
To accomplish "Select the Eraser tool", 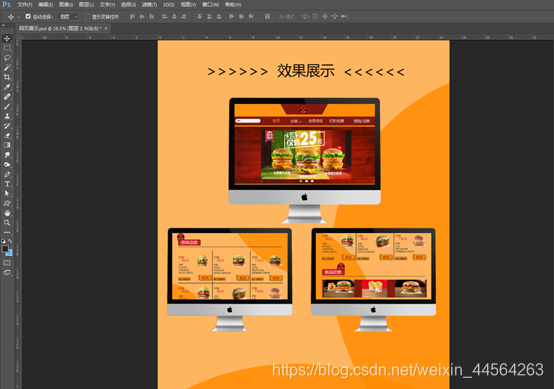I will coord(7,135).
